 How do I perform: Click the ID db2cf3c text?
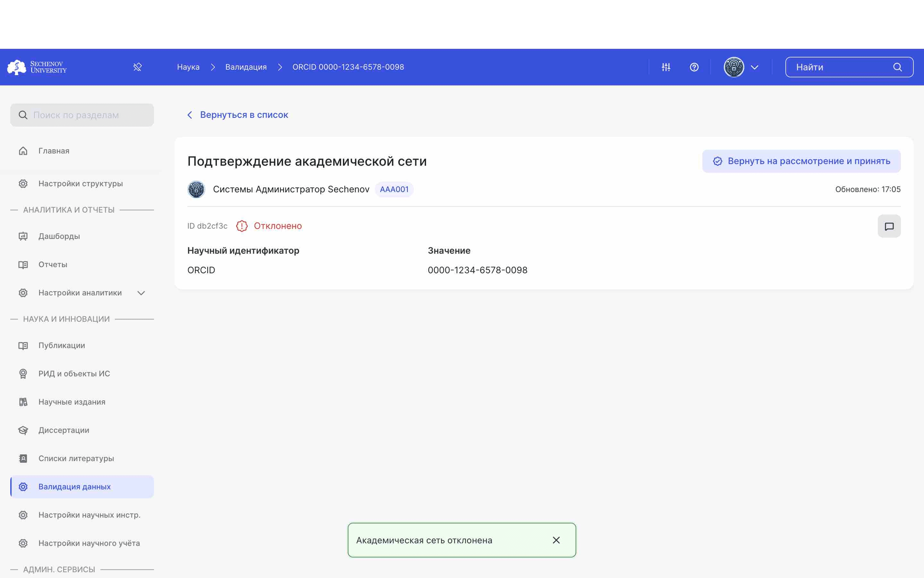click(x=207, y=226)
